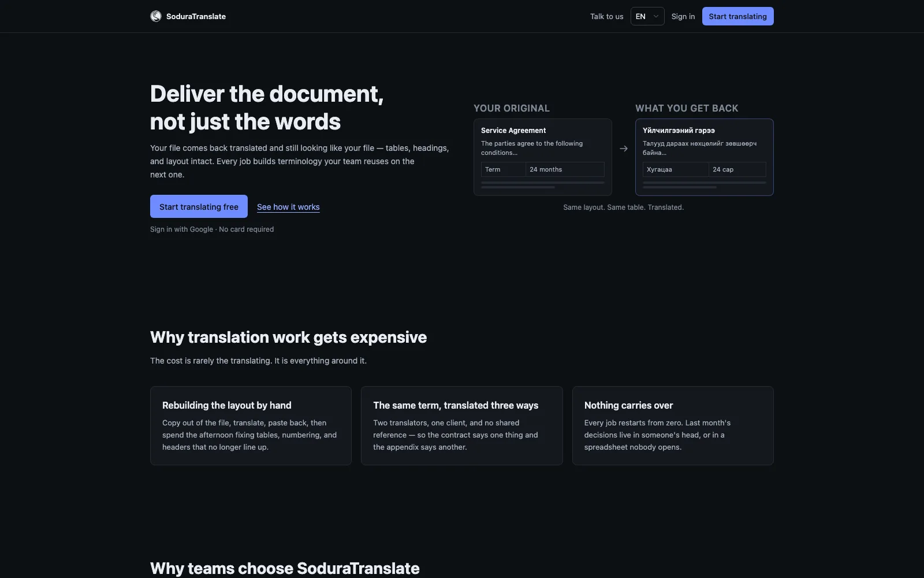
Task: Open 'The same term, translated three ways' card
Action: tap(462, 425)
